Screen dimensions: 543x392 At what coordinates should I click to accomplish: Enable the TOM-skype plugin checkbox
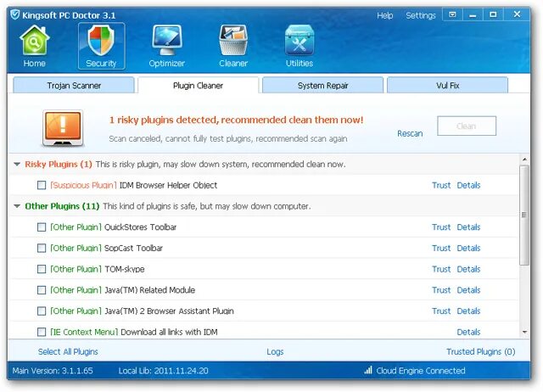click(x=42, y=269)
